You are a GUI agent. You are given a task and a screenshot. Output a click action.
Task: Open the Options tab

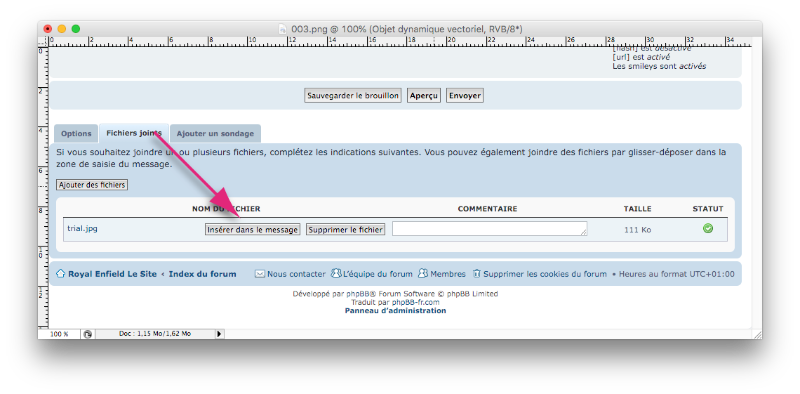[x=76, y=134]
